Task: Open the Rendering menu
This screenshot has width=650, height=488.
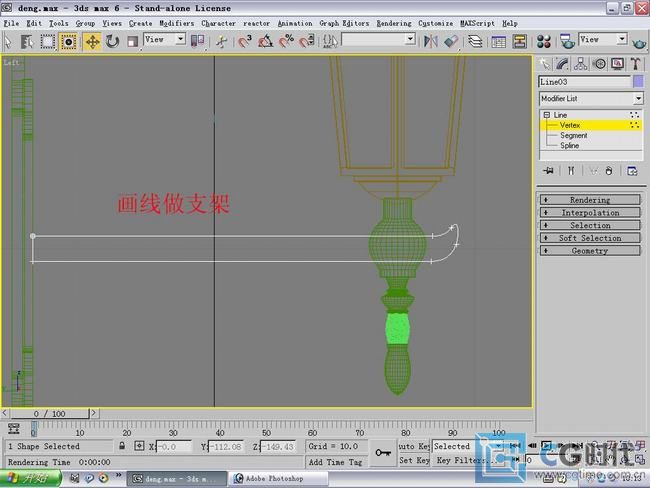Action: [x=394, y=23]
